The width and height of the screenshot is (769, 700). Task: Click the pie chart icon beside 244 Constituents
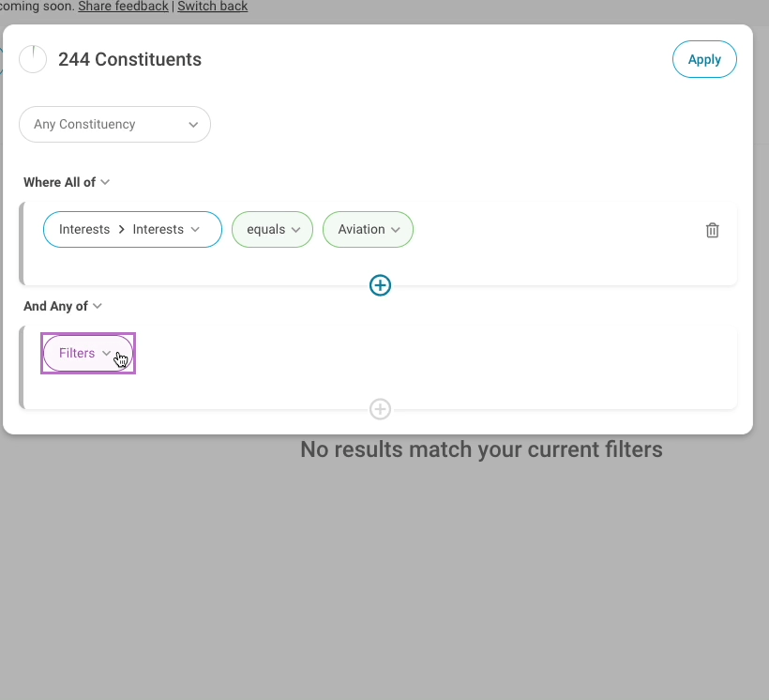coord(33,59)
